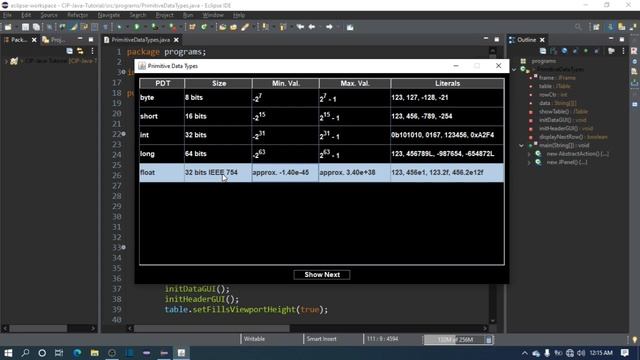
Task: Toggle Hide Static Members in Outline
Action: click(x=575, y=51)
